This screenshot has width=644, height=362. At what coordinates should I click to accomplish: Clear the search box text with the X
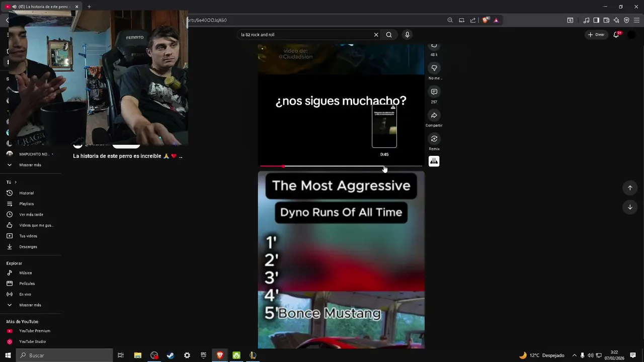point(376,35)
